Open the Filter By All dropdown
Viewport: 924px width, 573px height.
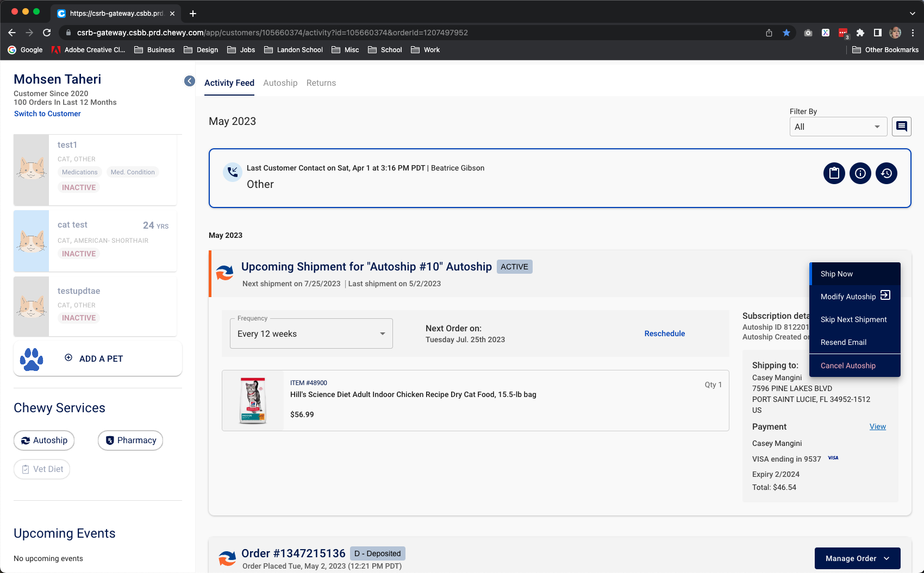[x=838, y=127]
